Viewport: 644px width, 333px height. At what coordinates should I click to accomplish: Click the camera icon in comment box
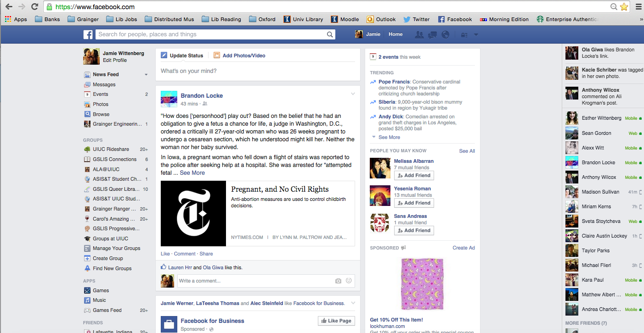[338, 281]
